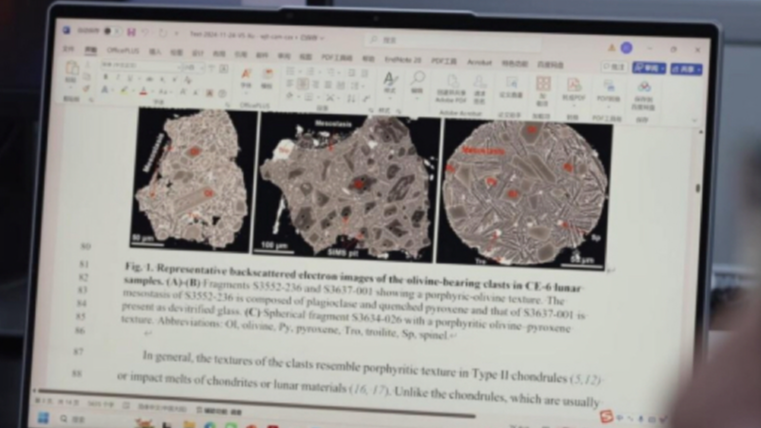Choose the red font color swatch button
Screen dimensions: 761x428
click(143, 91)
